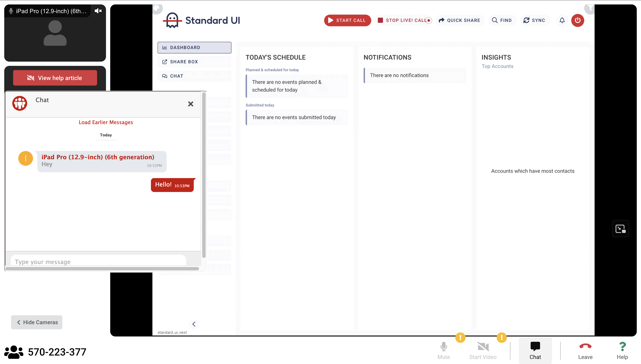The width and height of the screenshot is (641, 364).
Task: Click the chat panel vertical scrollbar
Action: (x=204, y=175)
